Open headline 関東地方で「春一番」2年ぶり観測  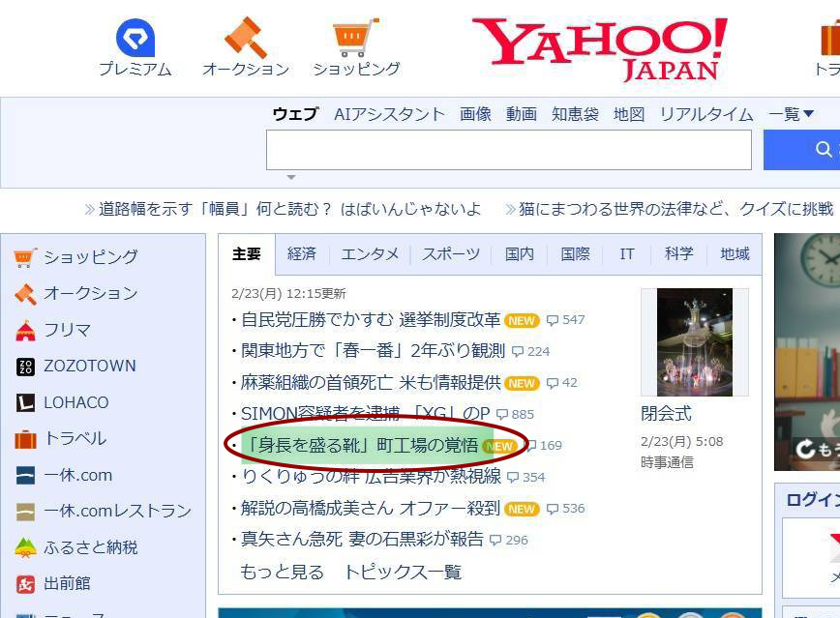373,351
